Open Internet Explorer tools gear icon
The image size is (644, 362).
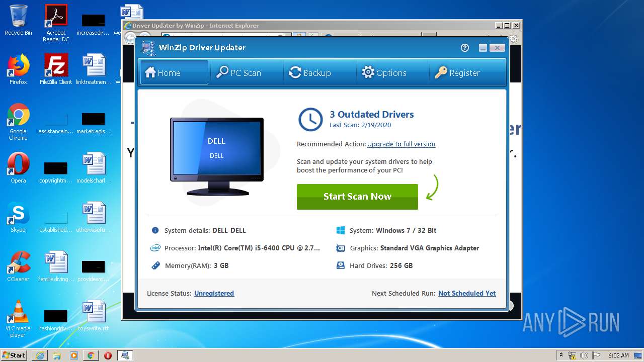(x=513, y=38)
